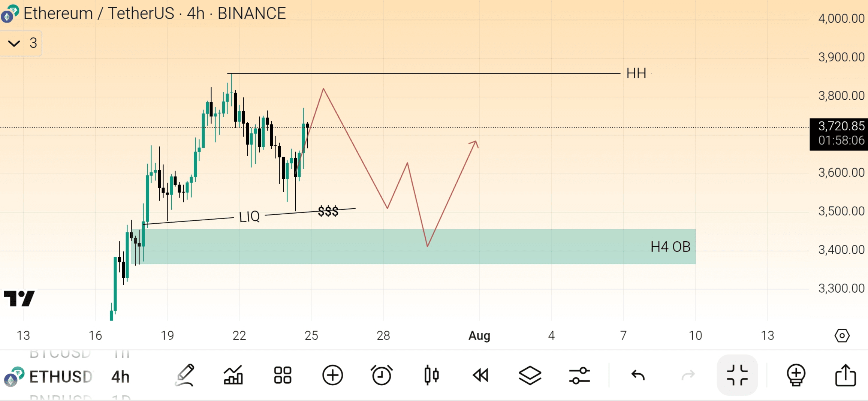Change the 4h timeframe interval

pyautogui.click(x=120, y=377)
